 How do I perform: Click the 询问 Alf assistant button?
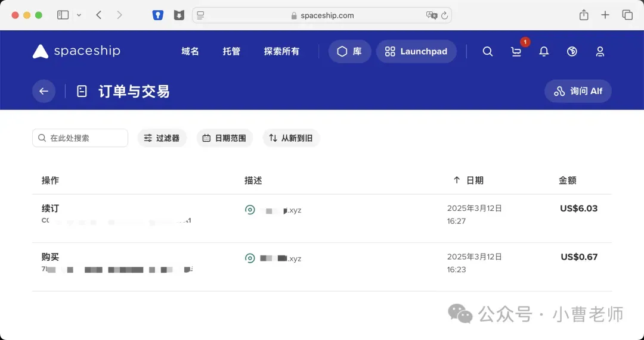pyautogui.click(x=578, y=91)
